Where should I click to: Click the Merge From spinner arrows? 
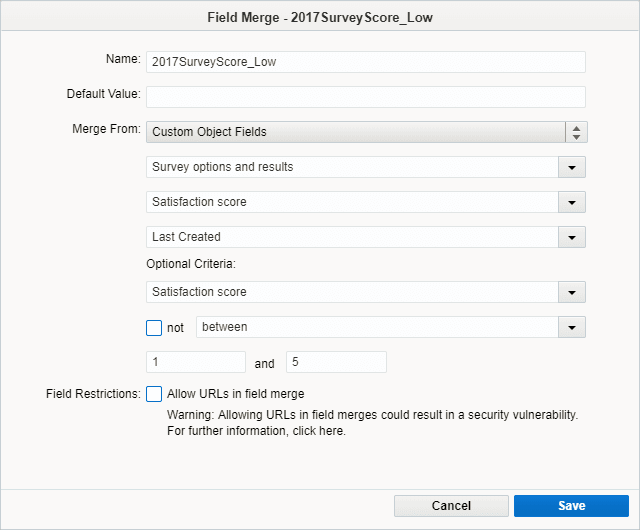coord(576,132)
